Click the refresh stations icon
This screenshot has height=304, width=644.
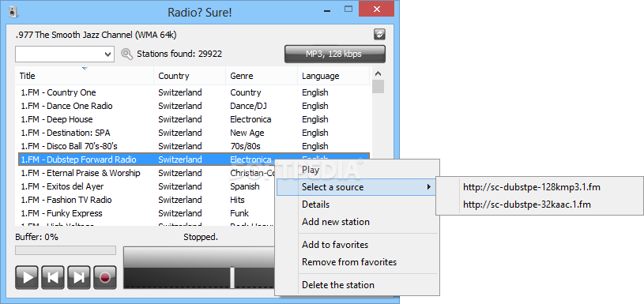coord(379,35)
